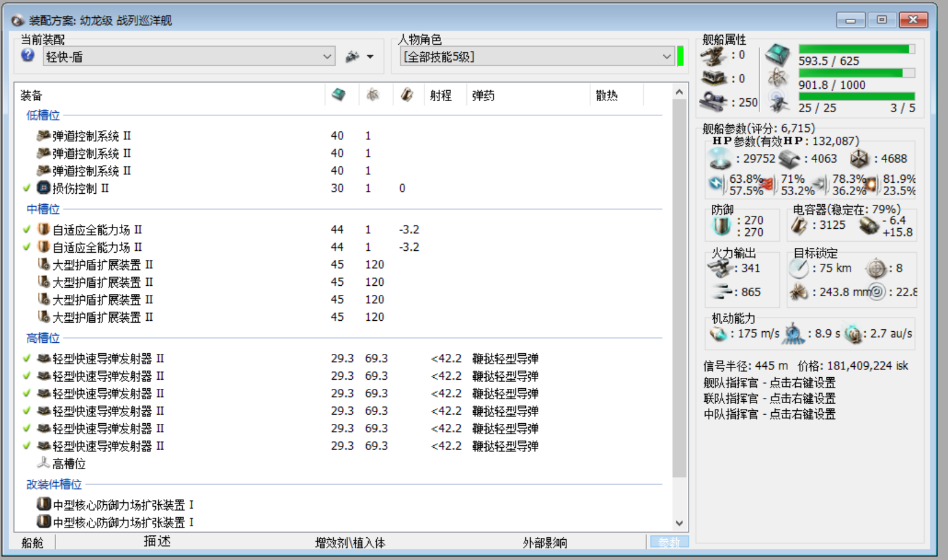Image resolution: width=948 pixels, height=560 pixels.
Task: Collapse the 中槽位 group header
Action: (43, 209)
